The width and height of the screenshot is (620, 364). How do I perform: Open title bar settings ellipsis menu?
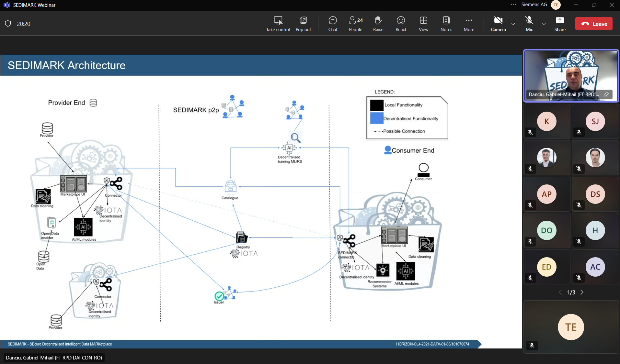point(513,5)
